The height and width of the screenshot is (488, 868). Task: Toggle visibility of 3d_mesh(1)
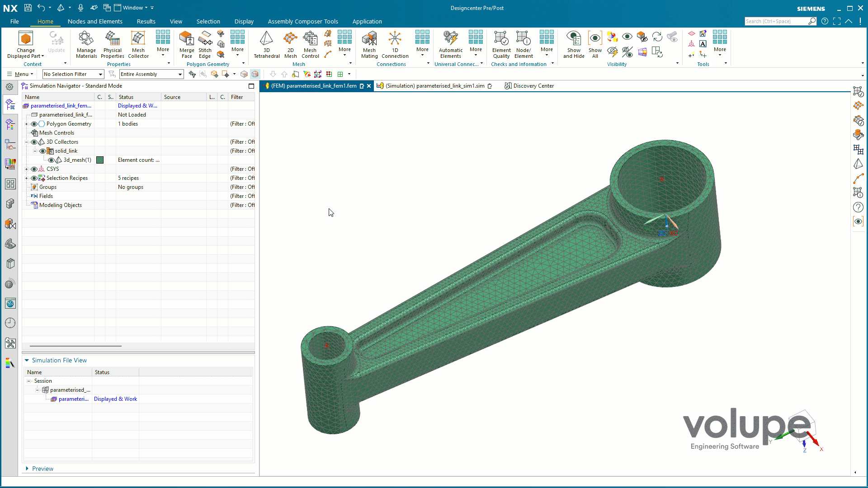pos(51,160)
